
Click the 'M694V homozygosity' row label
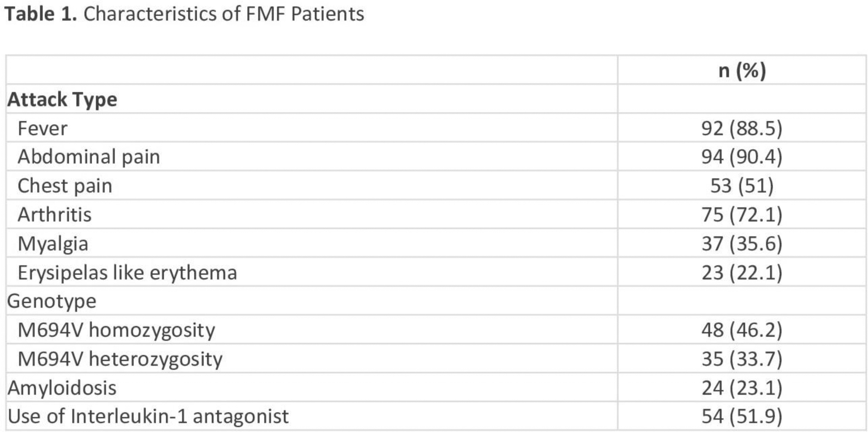116,330
